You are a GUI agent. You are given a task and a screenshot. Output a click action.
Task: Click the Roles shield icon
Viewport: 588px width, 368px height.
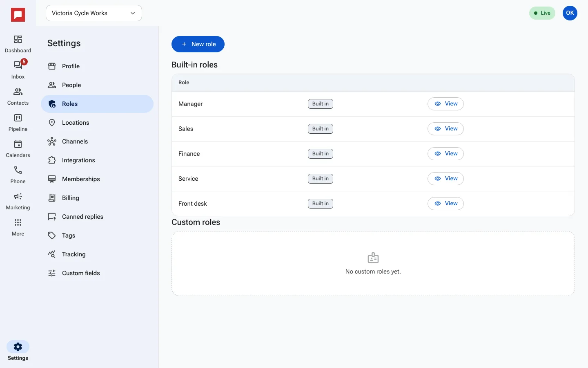52,104
